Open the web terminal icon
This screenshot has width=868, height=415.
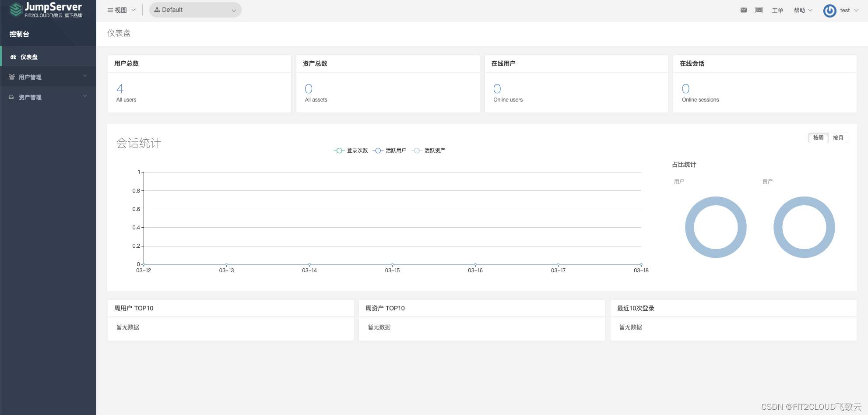[759, 10]
